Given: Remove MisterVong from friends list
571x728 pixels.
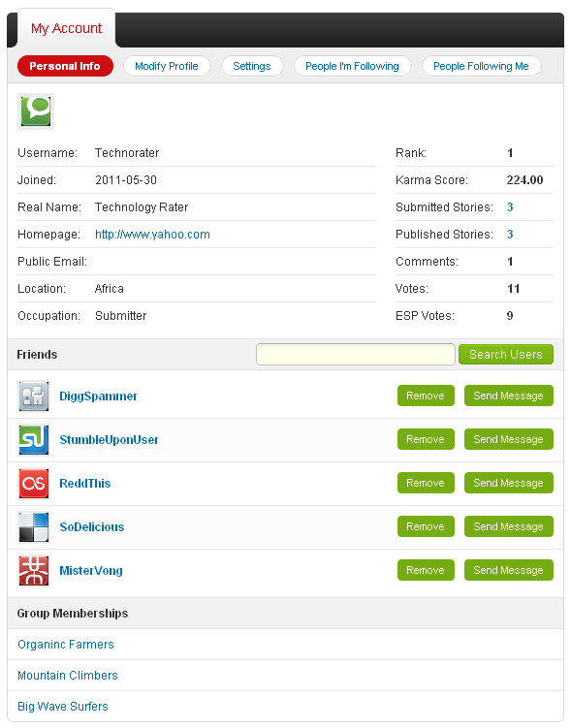Looking at the screenshot, I should click(x=426, y=570).
